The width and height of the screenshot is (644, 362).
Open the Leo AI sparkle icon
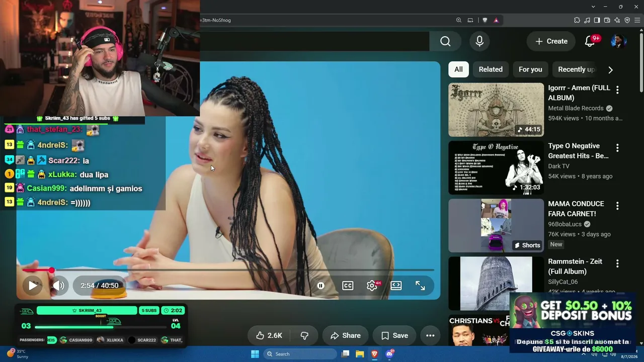point(617,20)
